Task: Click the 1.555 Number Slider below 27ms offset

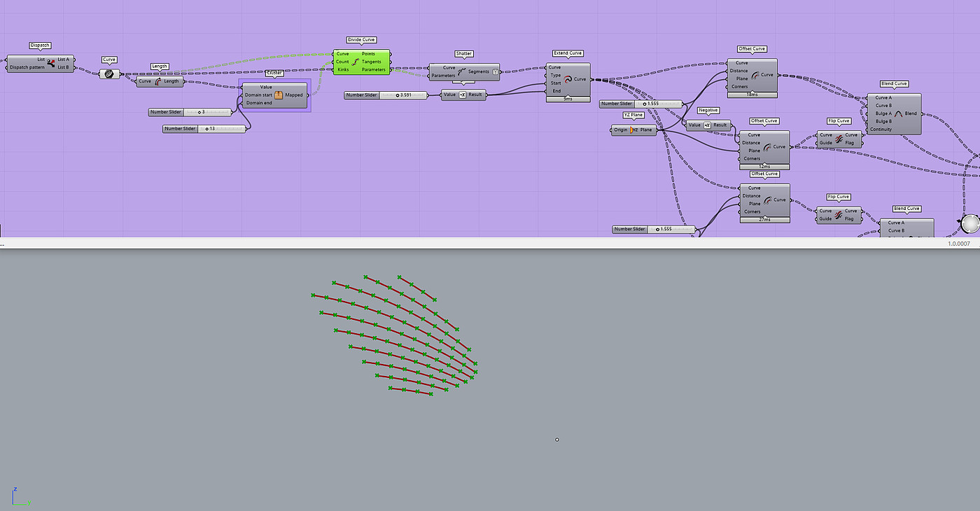Action: click(x=654, y=229)
